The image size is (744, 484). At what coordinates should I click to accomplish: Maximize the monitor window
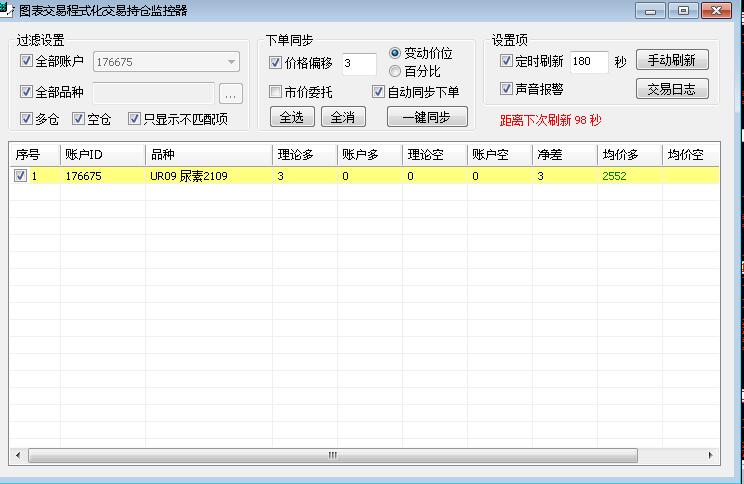tap(683, 11)
